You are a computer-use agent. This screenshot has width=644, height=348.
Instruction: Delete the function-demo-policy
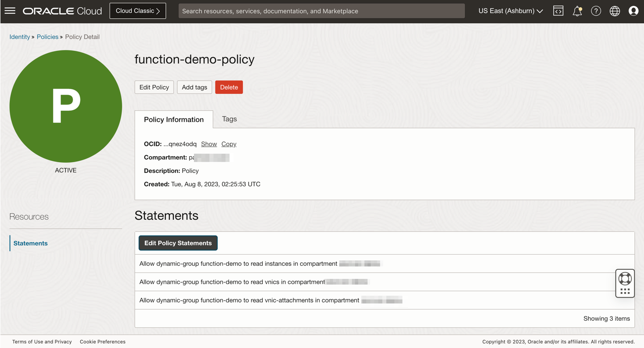229,87
